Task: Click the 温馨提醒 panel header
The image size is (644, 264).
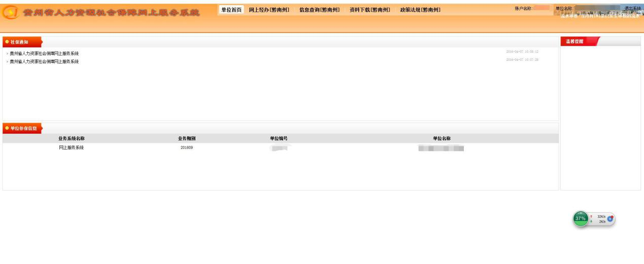Action: click(x=575, y=42)
